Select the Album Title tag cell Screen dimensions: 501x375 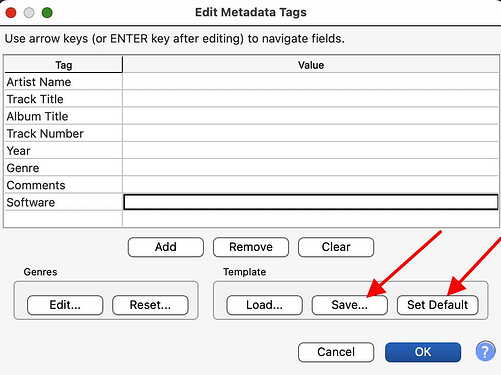click(x=63, y=116)
